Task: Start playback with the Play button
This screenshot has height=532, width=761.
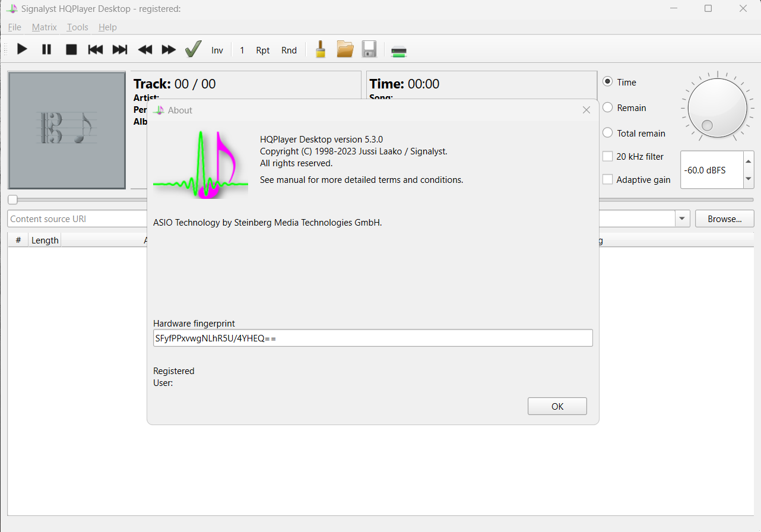Action: (x=22, y=49)
